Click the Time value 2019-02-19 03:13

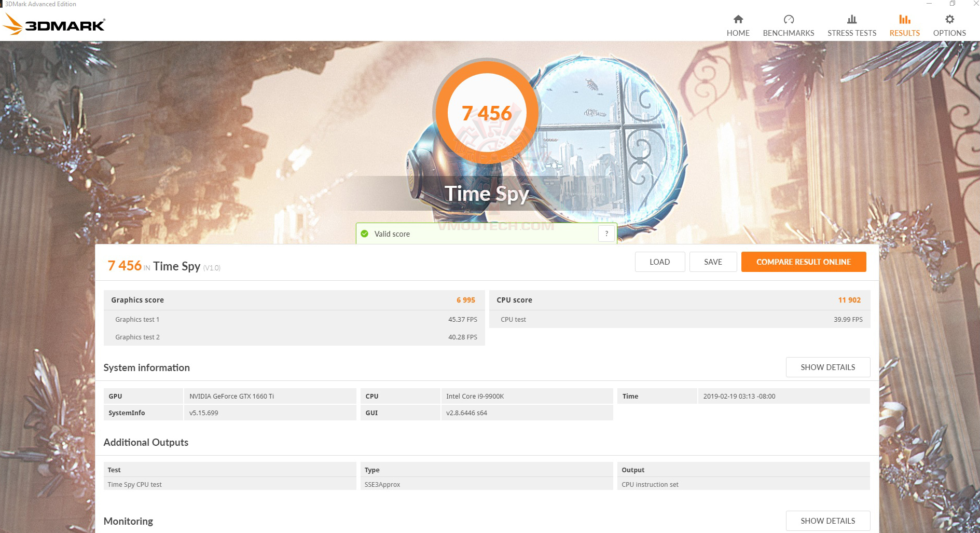click(x=739, y=396)
